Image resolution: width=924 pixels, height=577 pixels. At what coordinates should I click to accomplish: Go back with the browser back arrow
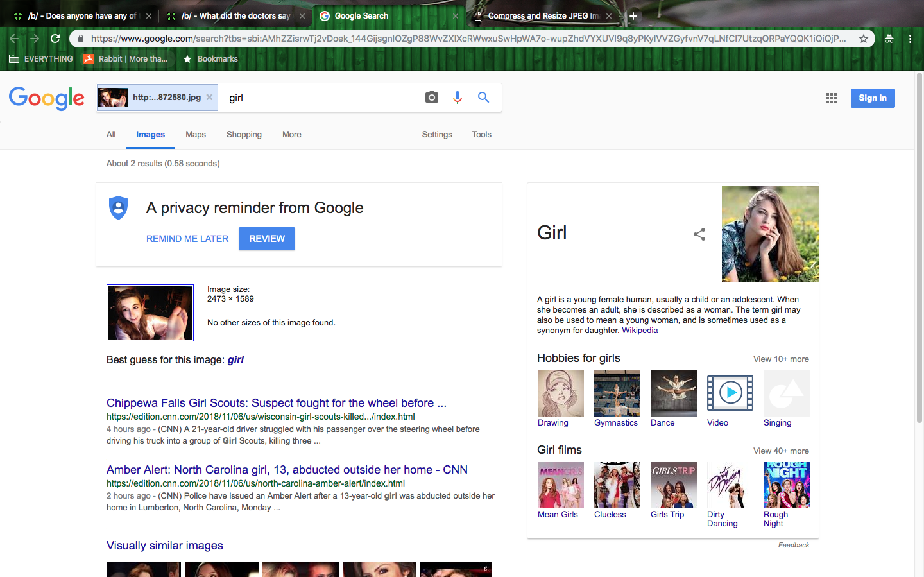click(14, 39)
